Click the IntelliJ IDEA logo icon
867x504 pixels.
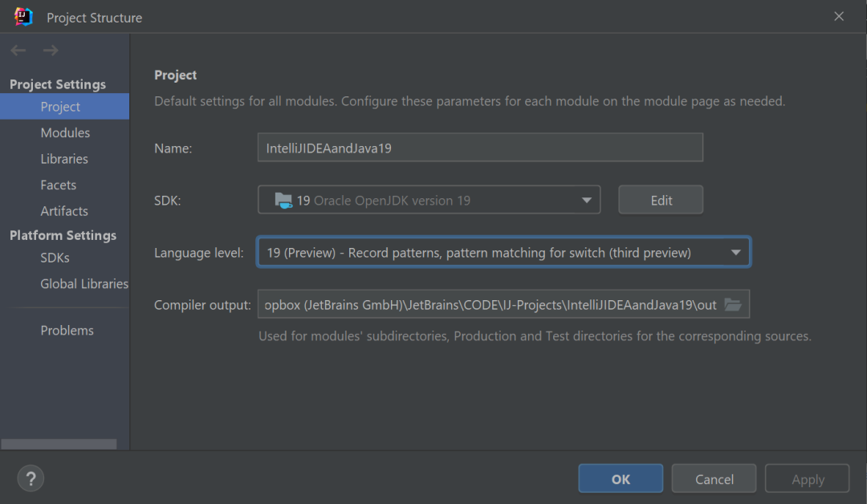pos(23,17)
